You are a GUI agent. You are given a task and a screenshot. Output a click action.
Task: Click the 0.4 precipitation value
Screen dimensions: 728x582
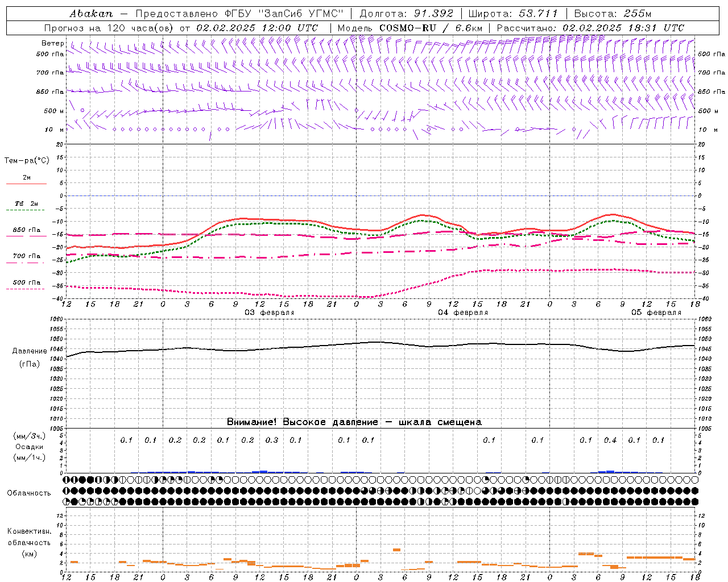610,440
